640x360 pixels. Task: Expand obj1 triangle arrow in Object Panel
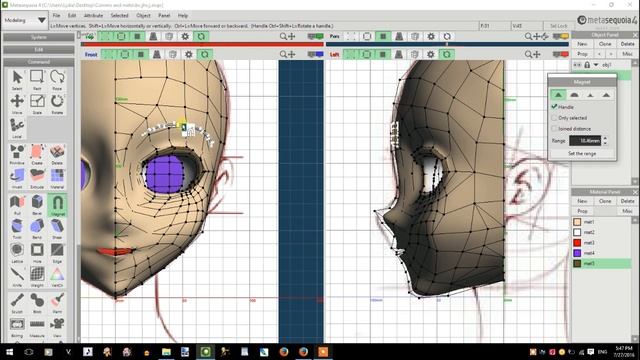596,64
